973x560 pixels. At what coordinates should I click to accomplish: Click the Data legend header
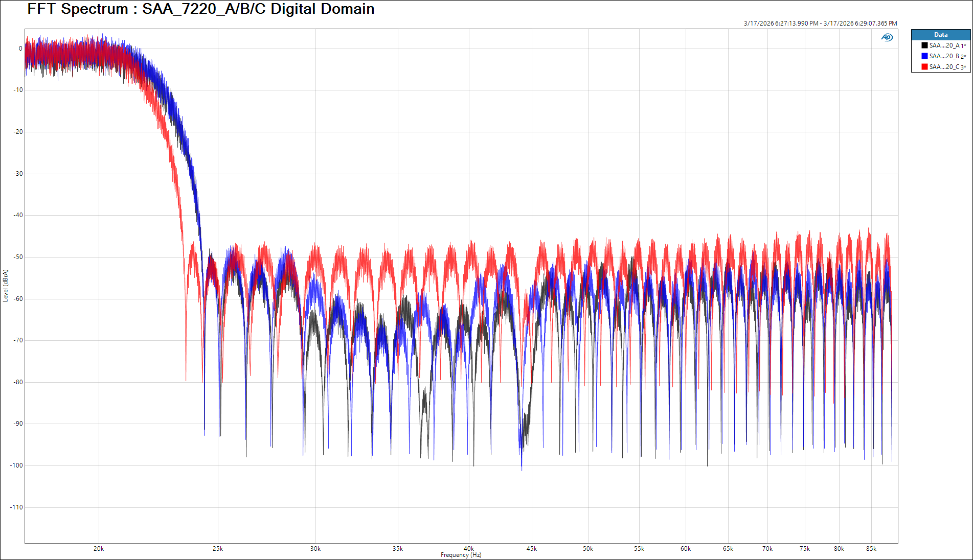coord(940,35)
